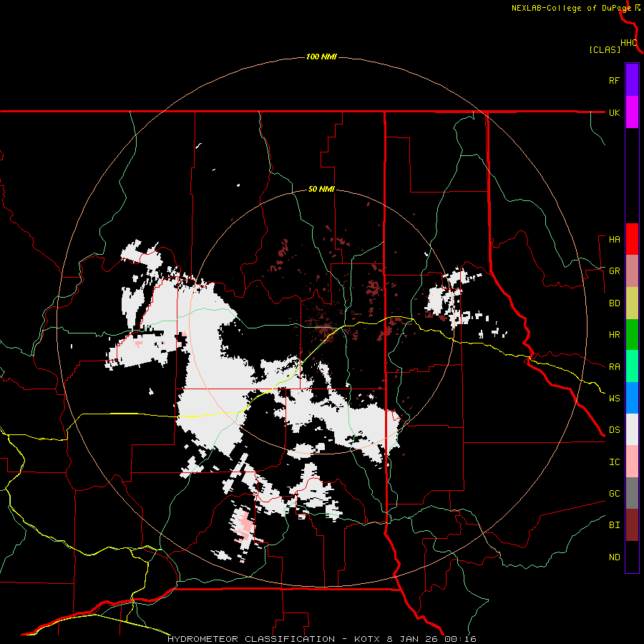Click the GR dusty pink legend swatch
This screenshot has width=644, height=644.
(632, 271)
